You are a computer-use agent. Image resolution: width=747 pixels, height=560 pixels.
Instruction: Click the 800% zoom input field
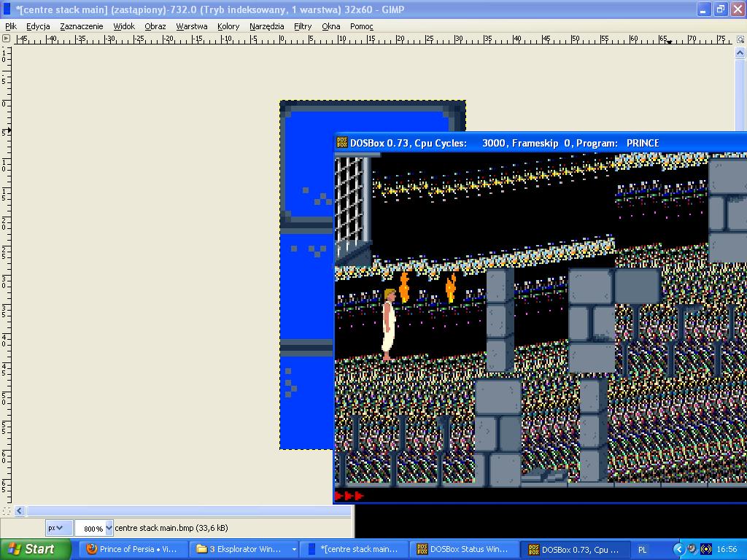[90, 528]
